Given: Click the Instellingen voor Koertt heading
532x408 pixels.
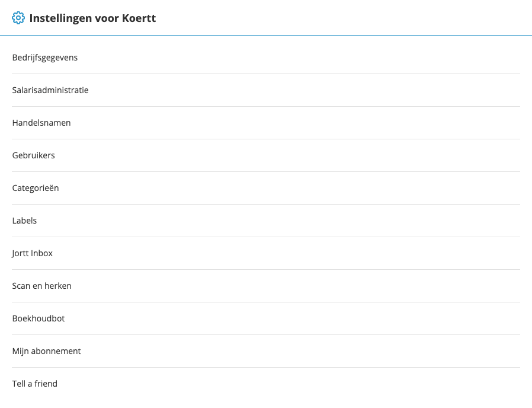Looking at the screenshot, I should point(92,18).
